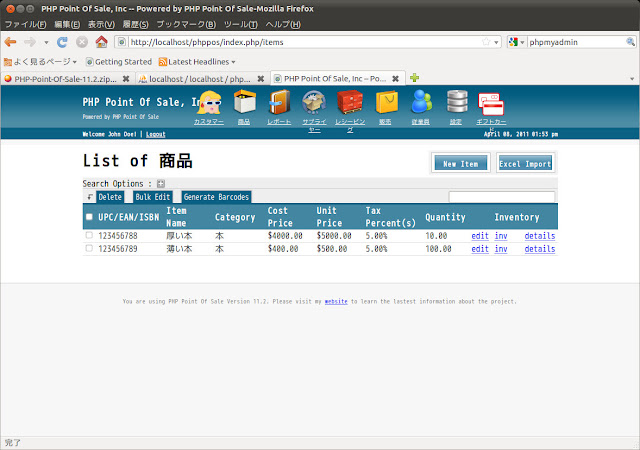The image size is (640, 450).
Task: Open the Config database icon
Action: [x=457, y=102]
